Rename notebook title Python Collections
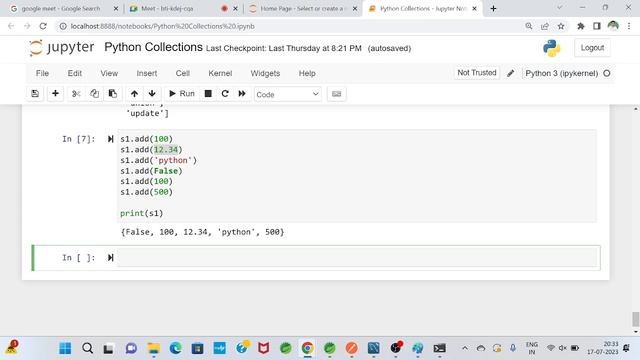This screenshot has width=640, height=360. (153, 47)
